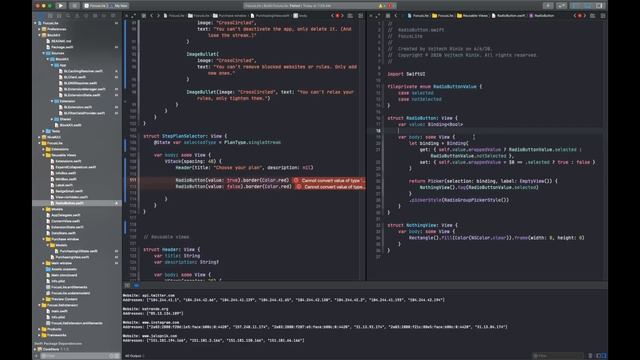The image size is (640, 360).
Task: Open editor options menu in left editor
Action: 350,16
